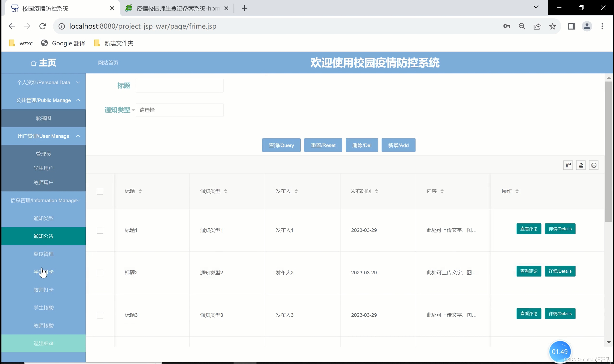Click 详情/Details for the 标题2 row

click(x=560, y=271)
